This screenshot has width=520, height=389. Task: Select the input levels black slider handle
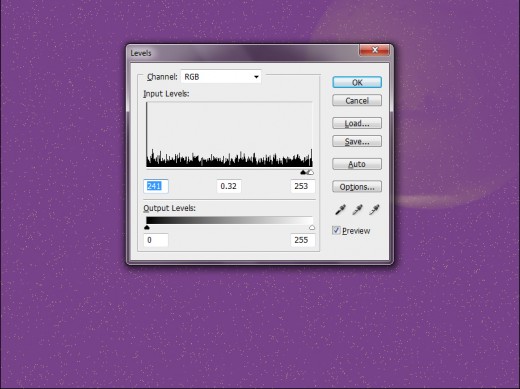pos(303,172)
